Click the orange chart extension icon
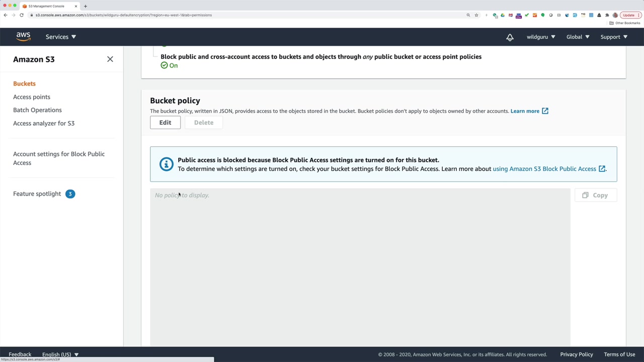 coord(535,15)
